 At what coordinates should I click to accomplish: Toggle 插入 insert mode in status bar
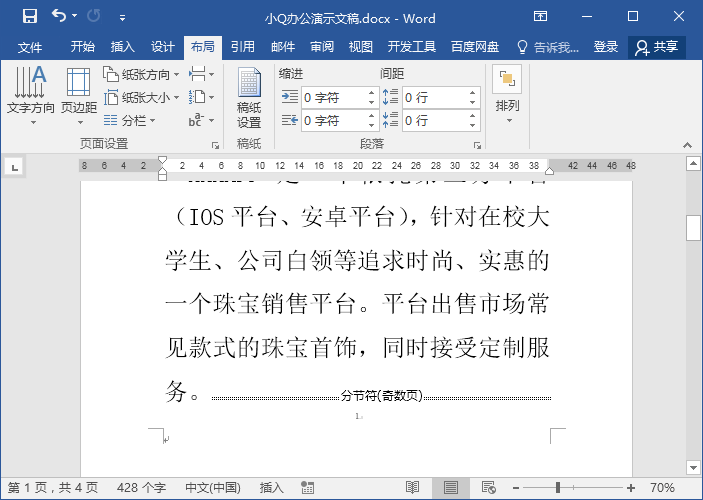[x=271, y=488]
